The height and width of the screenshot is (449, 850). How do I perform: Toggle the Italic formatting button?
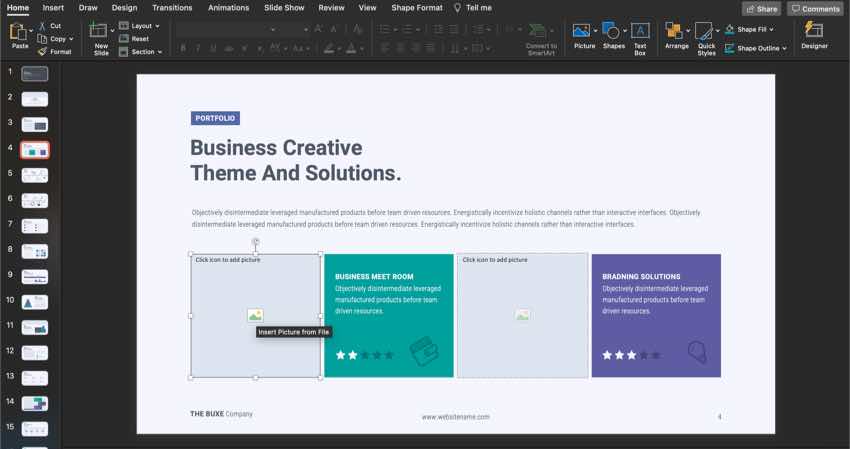[198, 48]
